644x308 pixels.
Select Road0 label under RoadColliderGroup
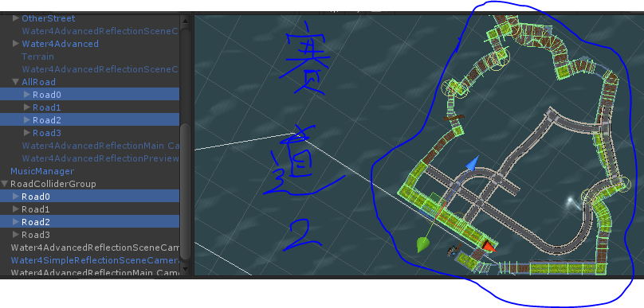[36, 197]
